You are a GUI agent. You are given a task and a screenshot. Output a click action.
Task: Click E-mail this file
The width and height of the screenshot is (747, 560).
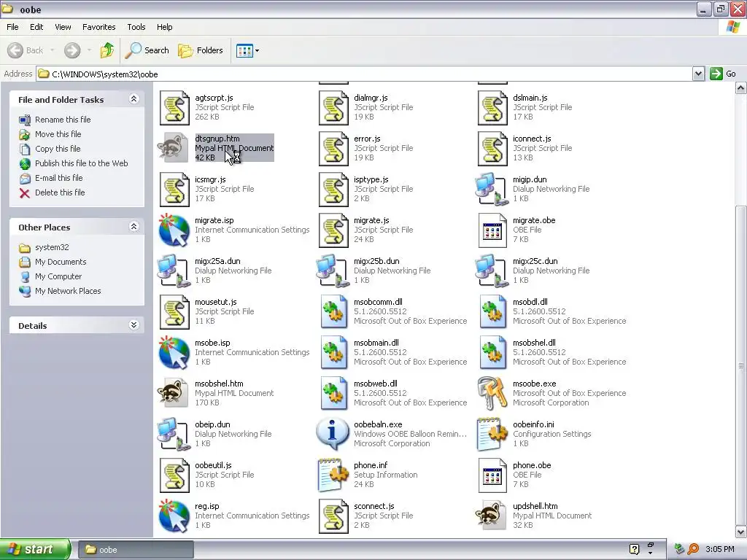(51, 178)
